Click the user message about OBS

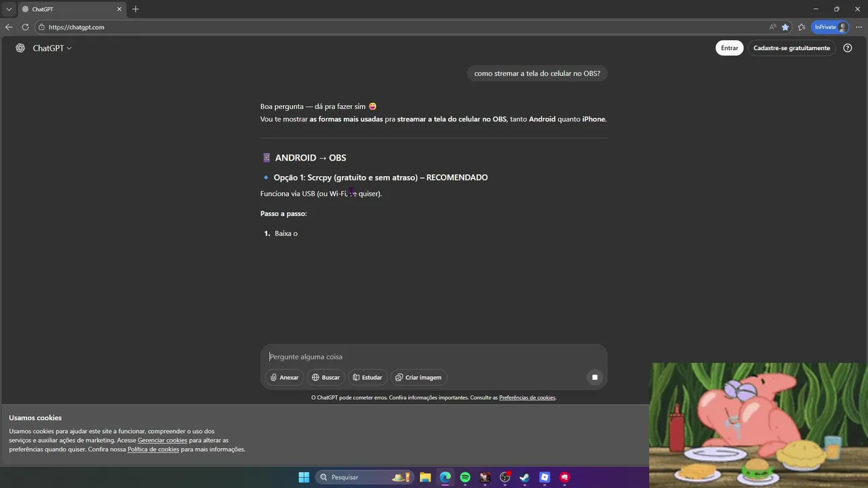tap(537, 73)
